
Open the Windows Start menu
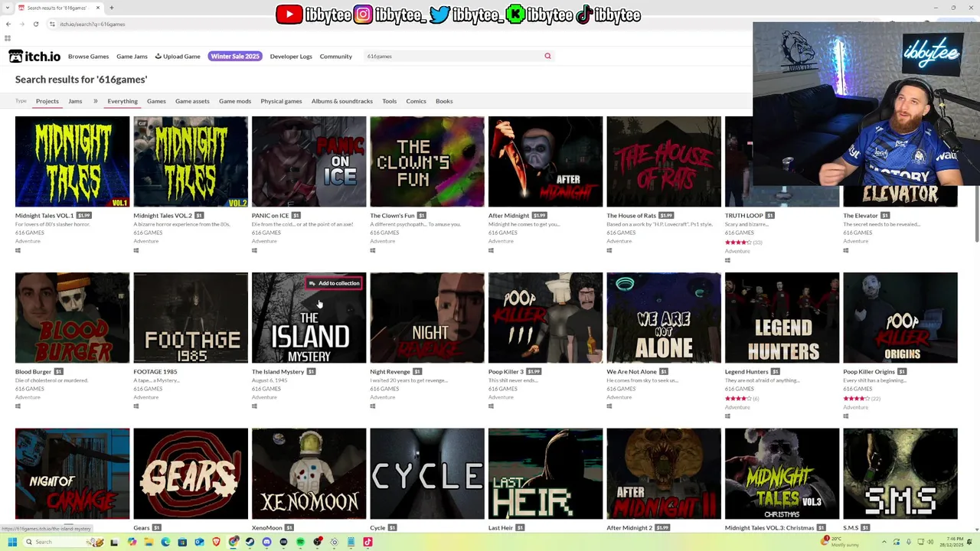click(x=12, y=542)
